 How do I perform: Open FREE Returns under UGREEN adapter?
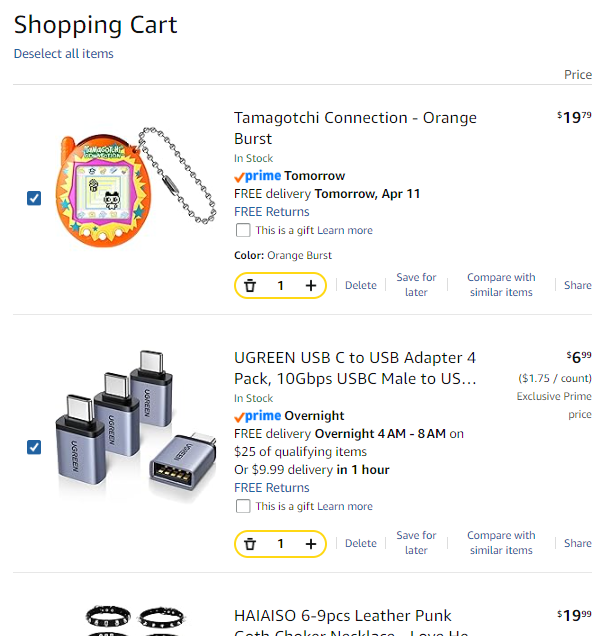[x=272, y=488]
